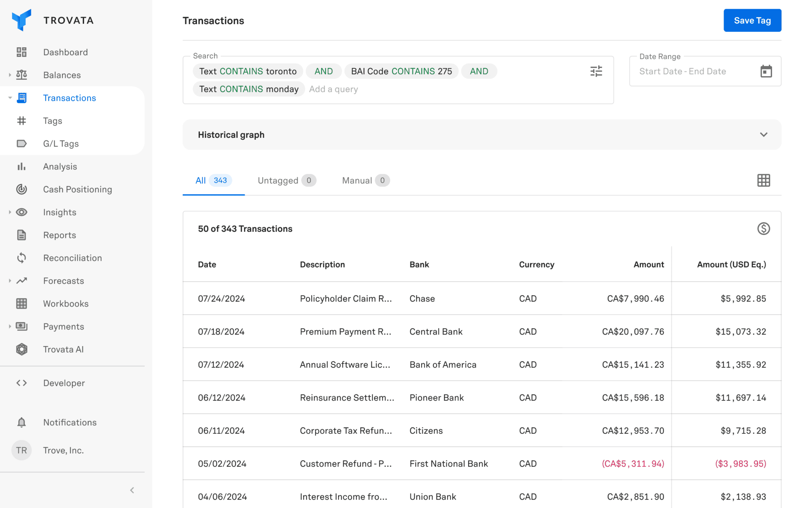Open the Developer section
Viewport: 812px width, 508px height.
click(64, 383)
